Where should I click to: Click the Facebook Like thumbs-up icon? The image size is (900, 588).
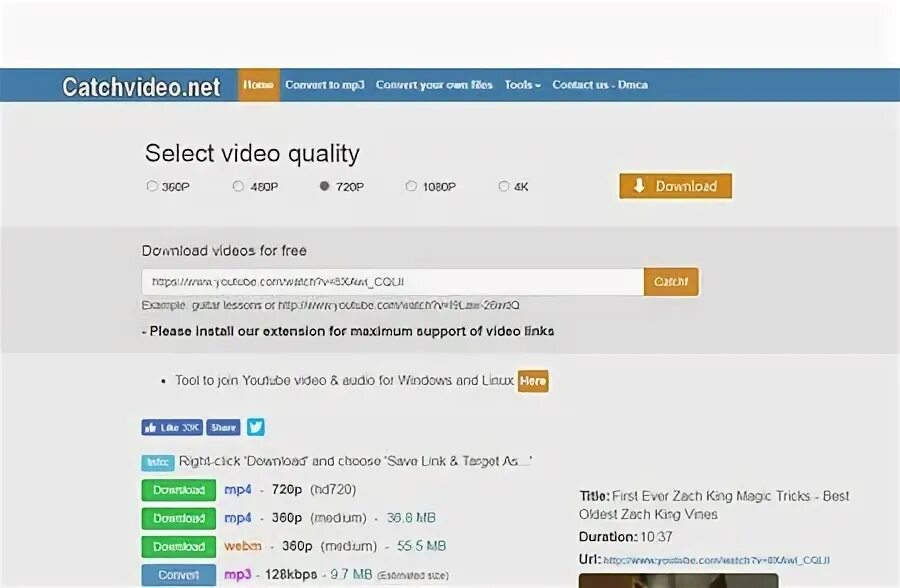pyautogui.click(x=150, y=427)
